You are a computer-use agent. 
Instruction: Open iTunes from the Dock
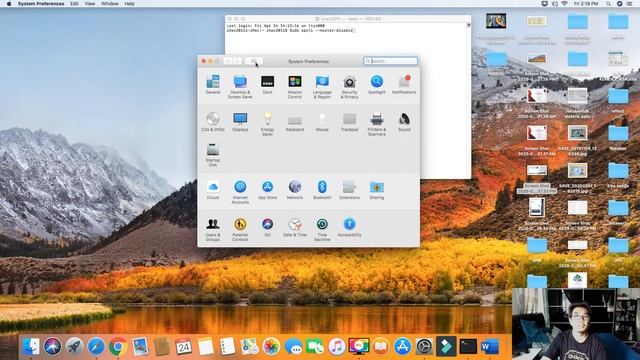click(x=337, y=347)
